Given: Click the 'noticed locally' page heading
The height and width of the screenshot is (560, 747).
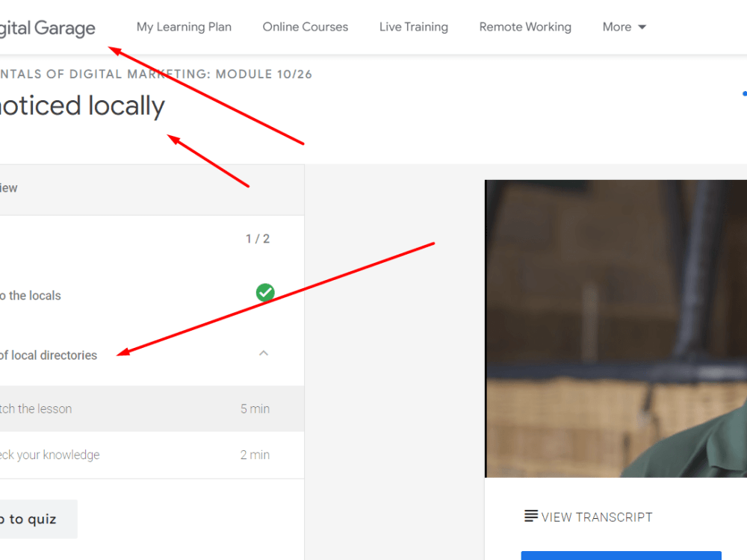Looking at the screenshot, I should (82, 106).
